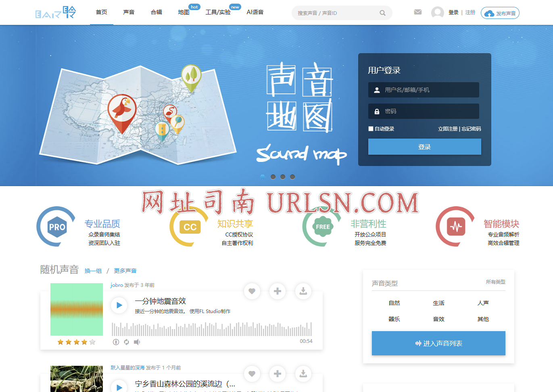553x392 pixels.
Task: Enable the 自动登录 checkbox
Action: pyautogui.click(x=371, y=129)
